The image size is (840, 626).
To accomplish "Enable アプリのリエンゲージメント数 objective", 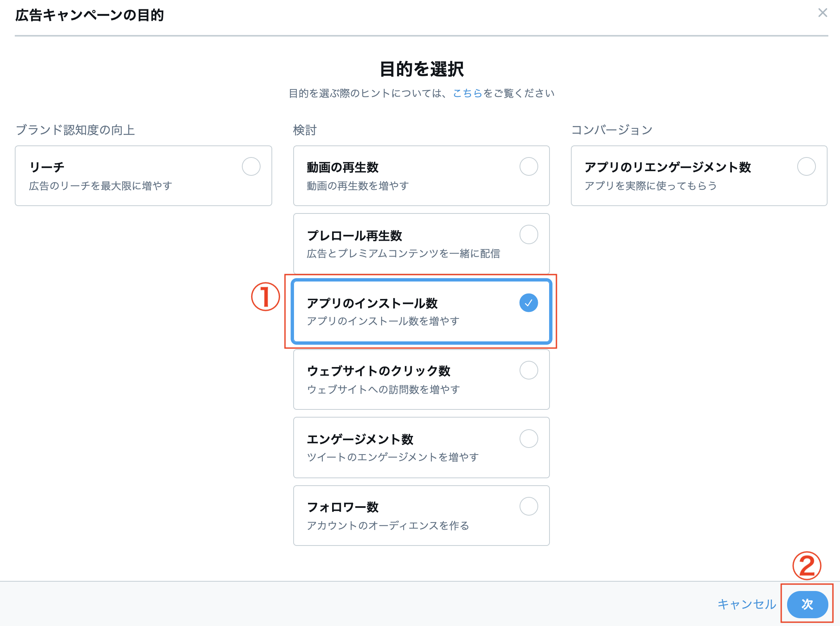I will point(806,167).
